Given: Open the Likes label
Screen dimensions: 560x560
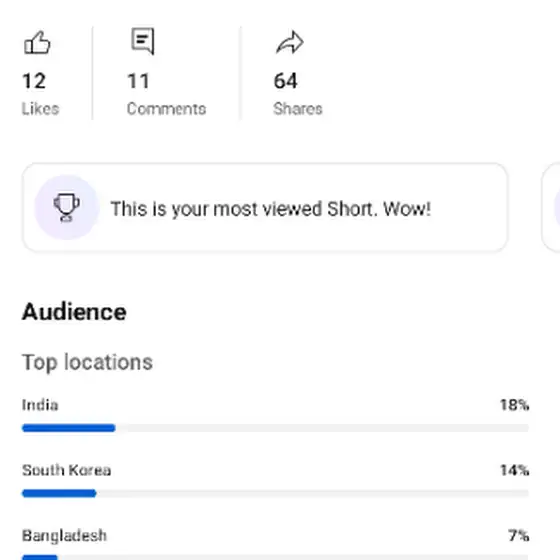Looking at the screenshot, I should [40, 109].
